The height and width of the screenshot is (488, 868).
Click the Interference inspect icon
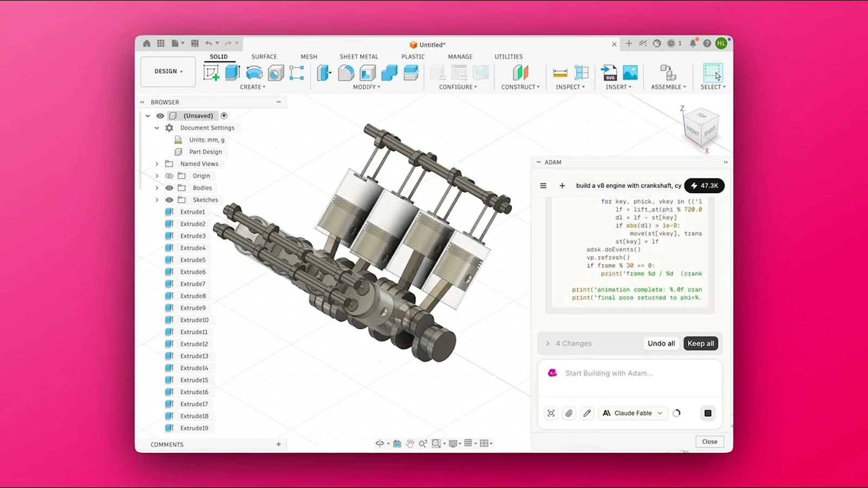click(582, 73)
